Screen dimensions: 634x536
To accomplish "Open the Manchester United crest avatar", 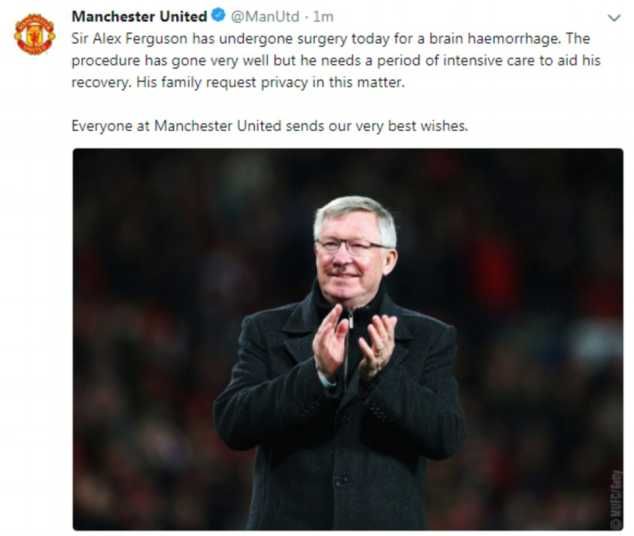I will (35, 34).
